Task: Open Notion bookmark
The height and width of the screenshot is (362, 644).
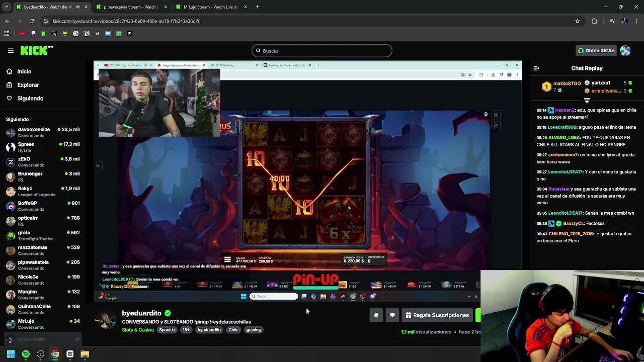Action: (x=87, y=34)
